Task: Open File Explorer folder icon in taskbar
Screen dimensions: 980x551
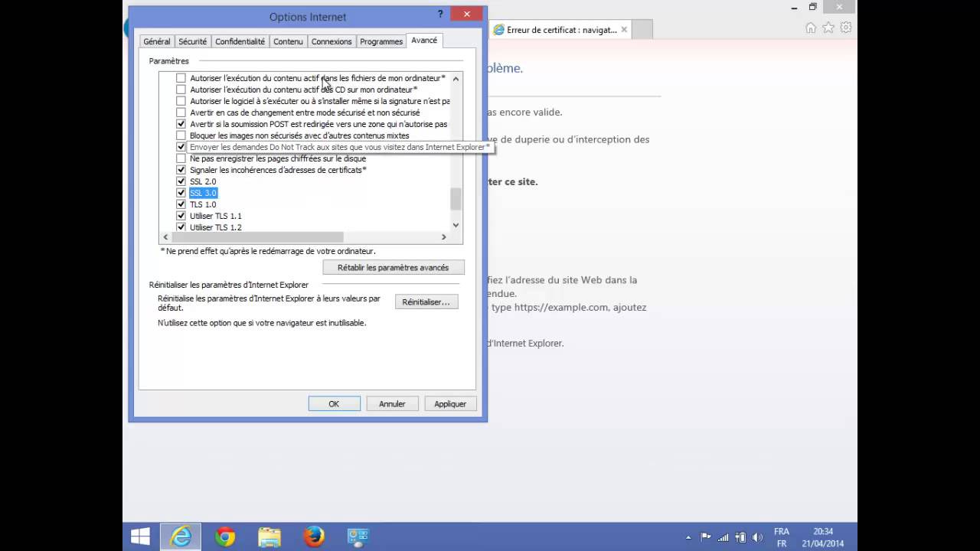Action: pyautogui.click(x=269, y=537)
